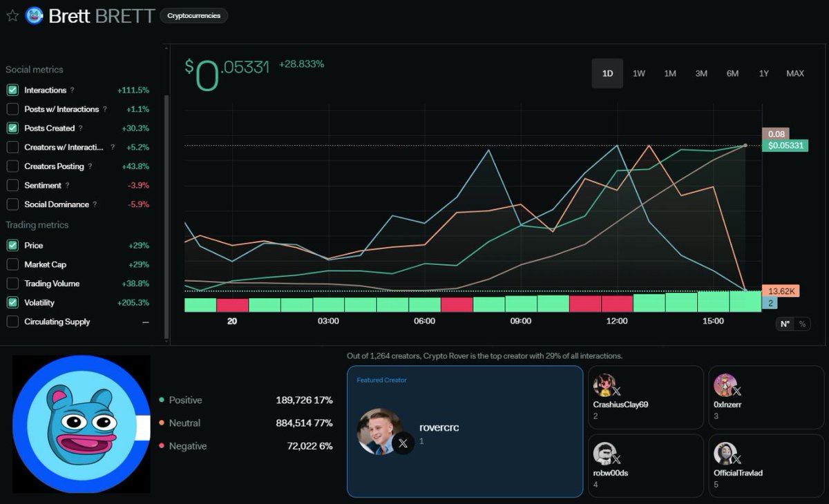Switch chart to 6M range
This screenshot has width=829, height=504.
[x=732, y=73]
